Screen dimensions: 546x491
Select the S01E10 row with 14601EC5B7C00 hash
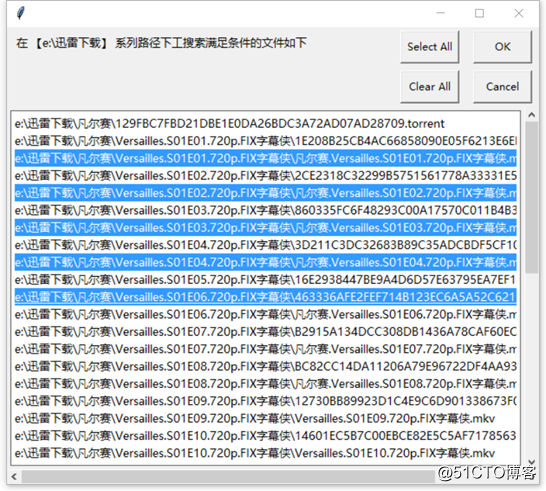266,436
